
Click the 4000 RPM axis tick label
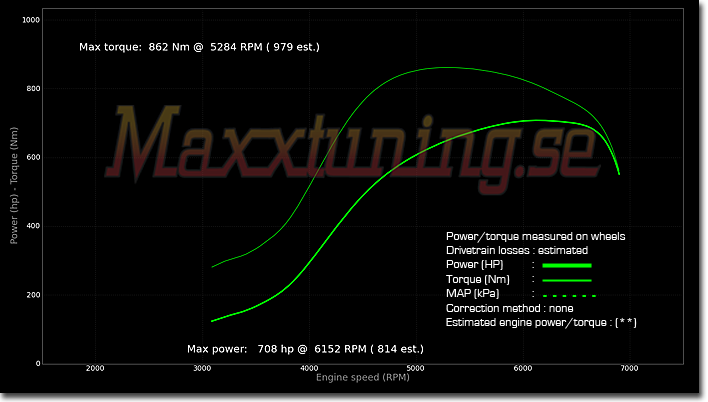pyautogui.click(x=309, y=369)
